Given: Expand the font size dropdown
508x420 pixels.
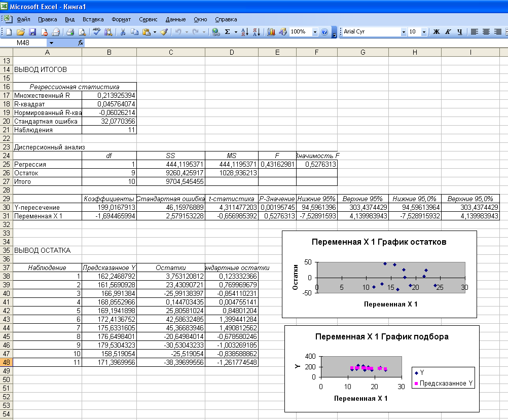Looking at the screenshot, I should tap(424, 32).
